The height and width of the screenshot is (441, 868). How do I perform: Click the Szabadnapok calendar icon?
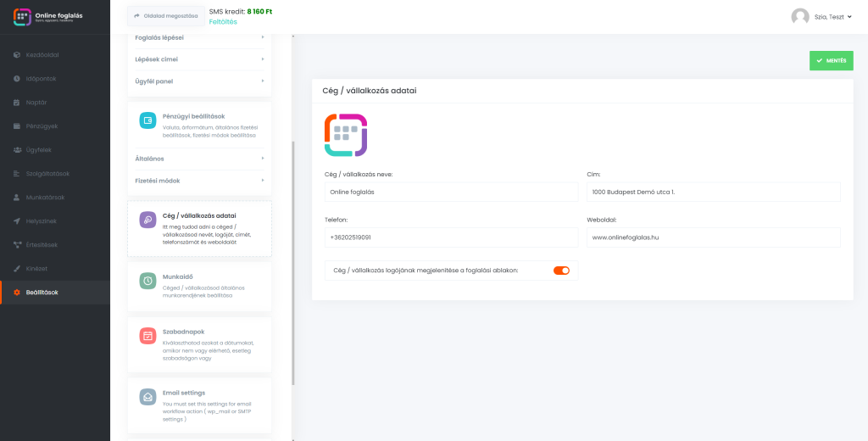pos(147,336)
